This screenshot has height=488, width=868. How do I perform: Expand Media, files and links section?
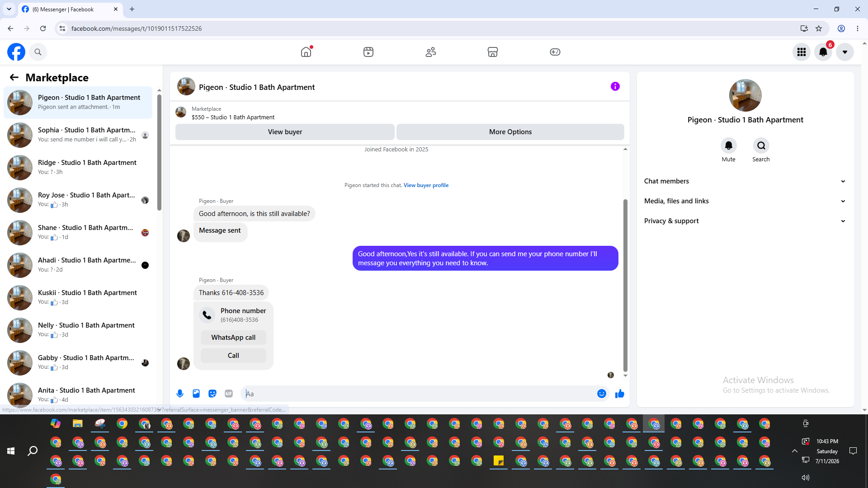[745, 201]
